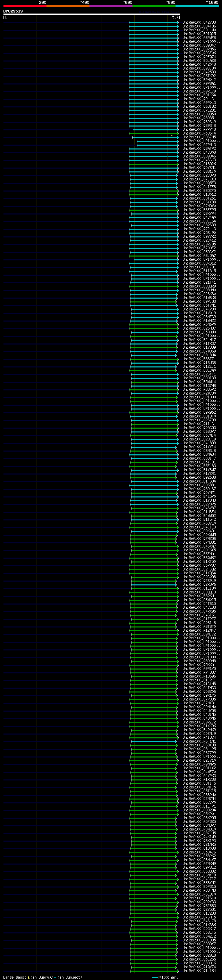The image size is (222, 980).
Task: Click the green alignment bar for UniRef100_A5B6T4
Action: tap(154, 133)
